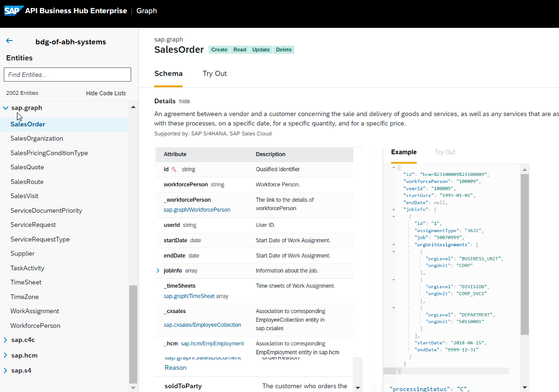Click the example code scroll-up arrow
The height and width of the screenshot is (392, 559).
click(525, 170)
